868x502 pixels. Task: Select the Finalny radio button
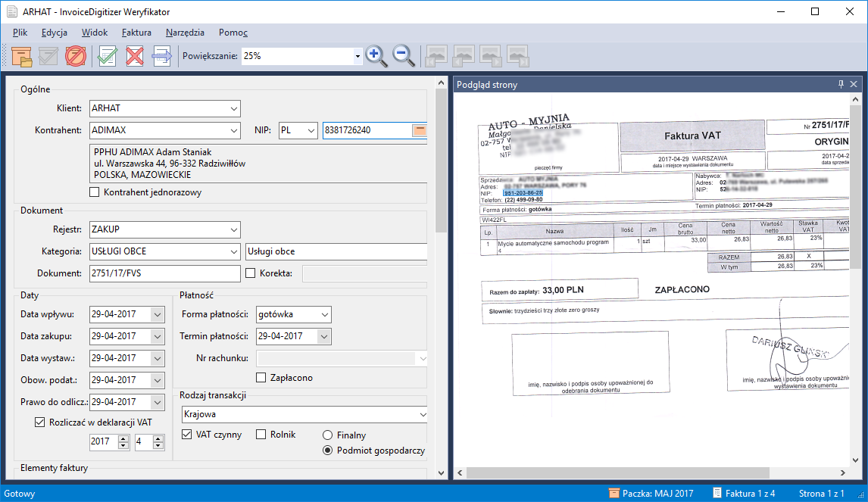pos(328,435)
